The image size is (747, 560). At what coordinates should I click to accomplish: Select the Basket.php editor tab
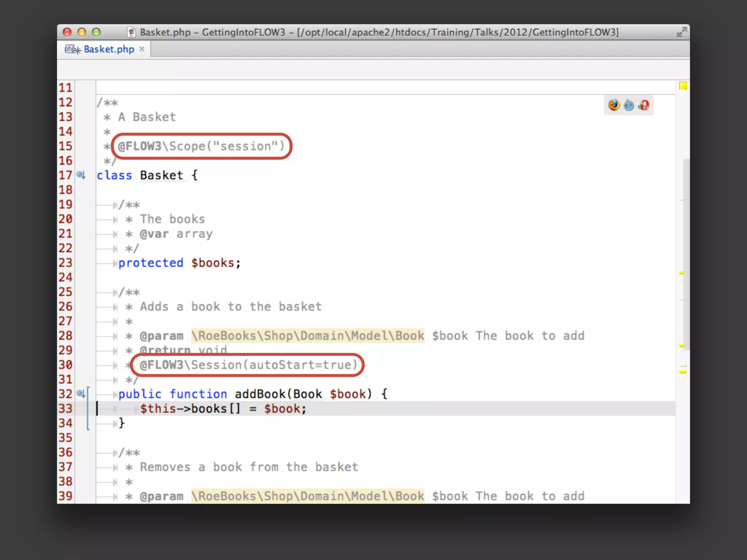pos(109,49)
